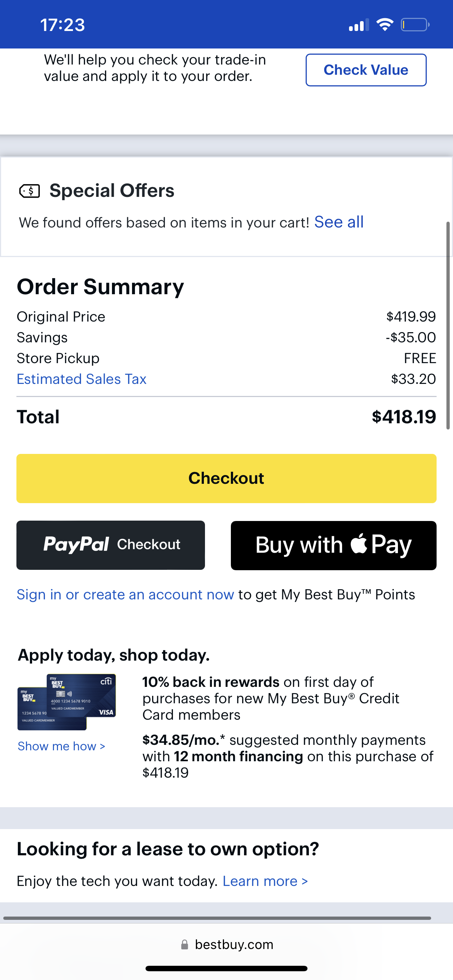This screenshot has height=980, width=453.
Task: Tap the Wi-Fi status icon
Action: (384, 25)
